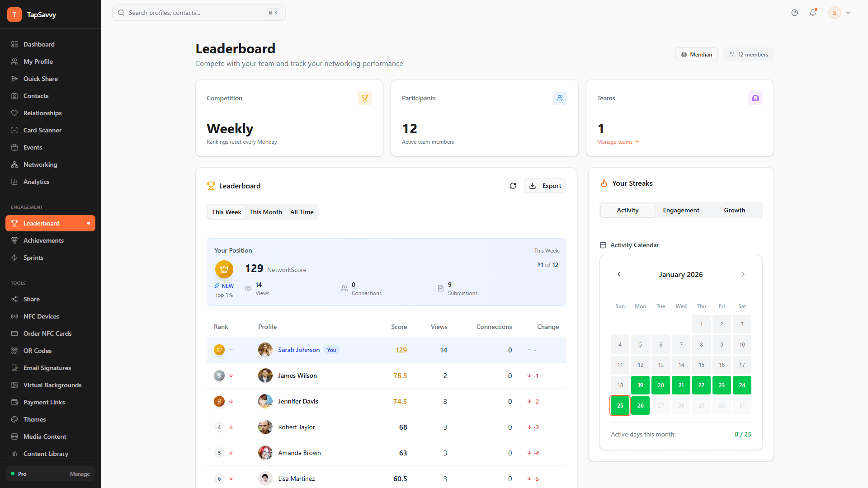Open the profile account dropdown
The height and width of the screenshot is (488, 868).
(840, 13)
